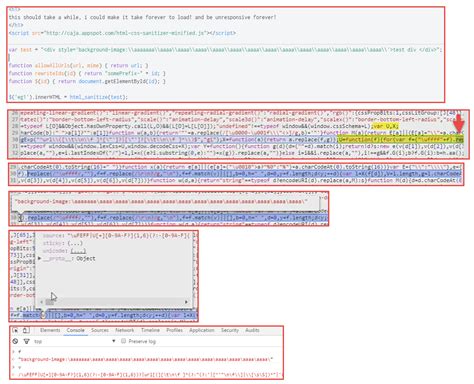474x384 pixels.
Task: Click the popup horizontal scrollbar left arrow
Action: point(41,302)
